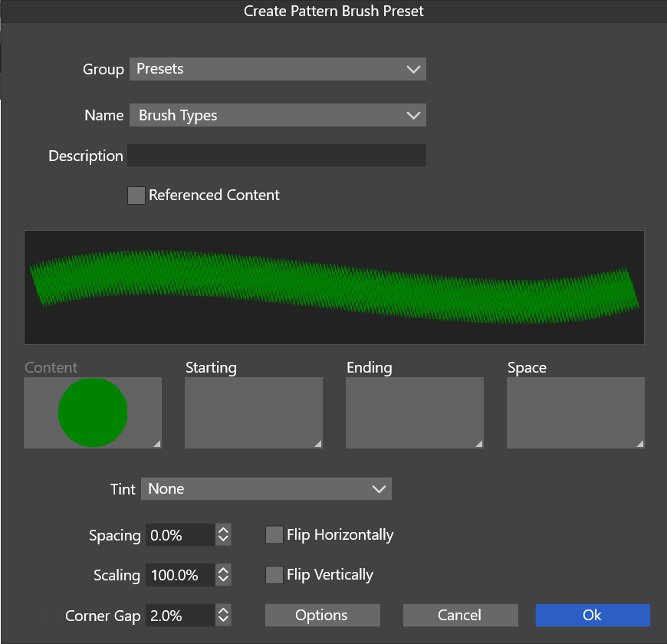Click the Corner Gap stepper arrows
Viewport: 667px width, 644px height.
[223, 616]
